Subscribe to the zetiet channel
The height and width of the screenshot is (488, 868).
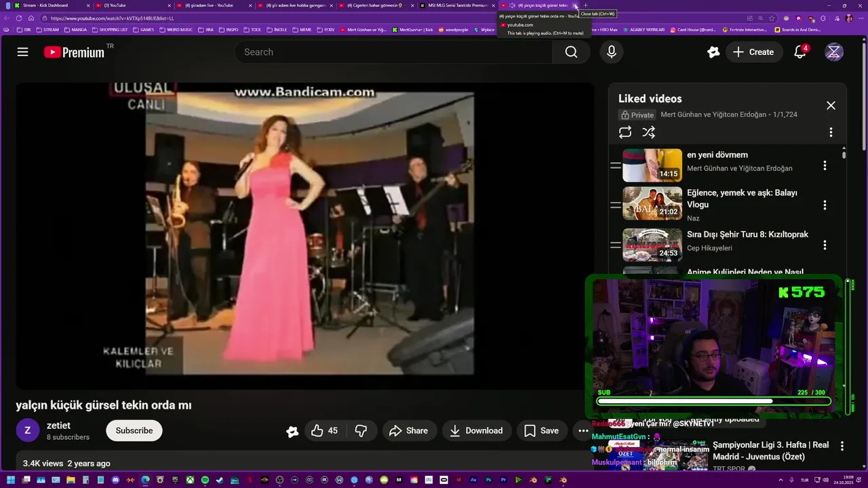coord(134,430)
